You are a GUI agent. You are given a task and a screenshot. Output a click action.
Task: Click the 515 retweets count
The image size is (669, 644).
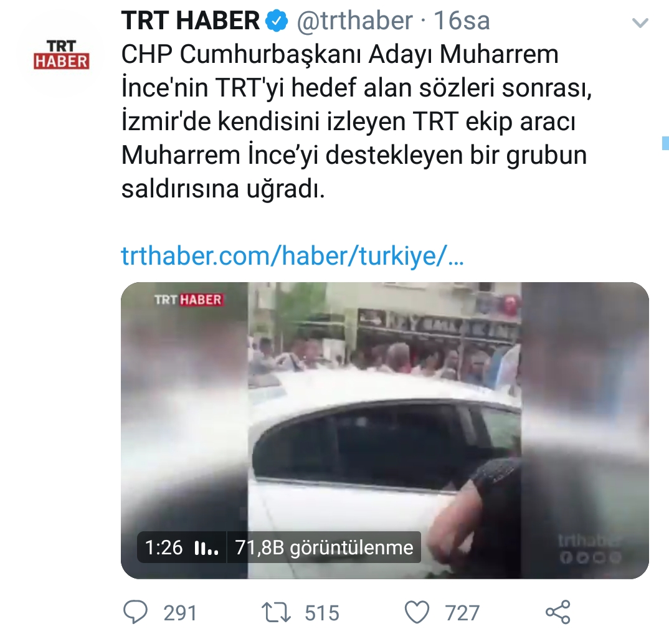(x=321, y=613)
